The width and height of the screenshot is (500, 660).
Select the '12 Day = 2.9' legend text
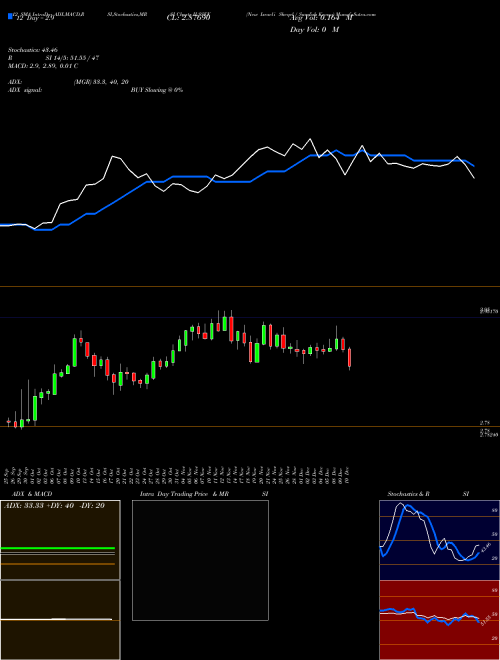tap(35, 18)
